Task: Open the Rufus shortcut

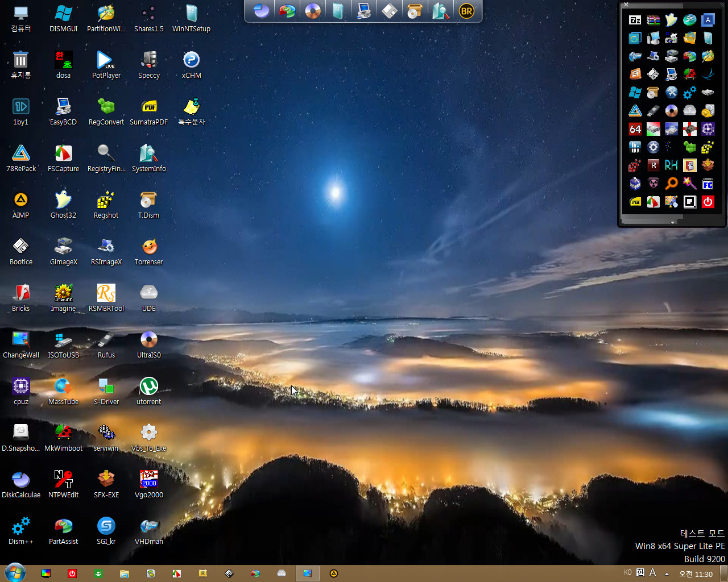Action: [106, 345]
